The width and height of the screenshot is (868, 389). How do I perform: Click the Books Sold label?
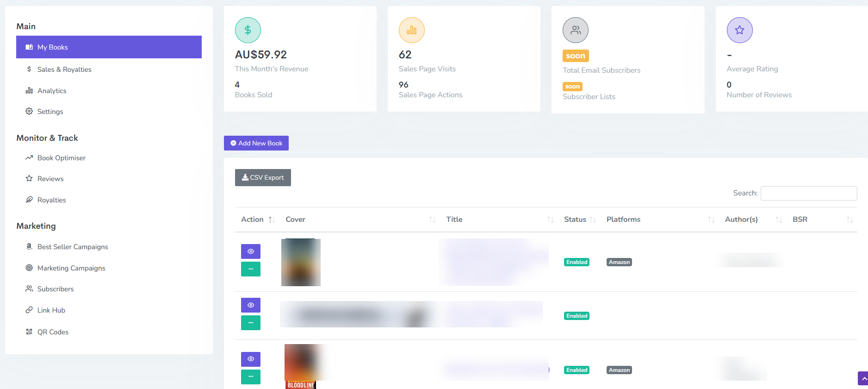point(254,95)
